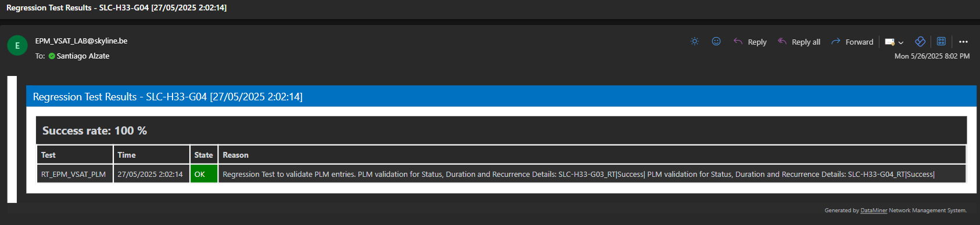Click the Success rate: 100 % heading
980x225 pixels.
pos(95,130)
